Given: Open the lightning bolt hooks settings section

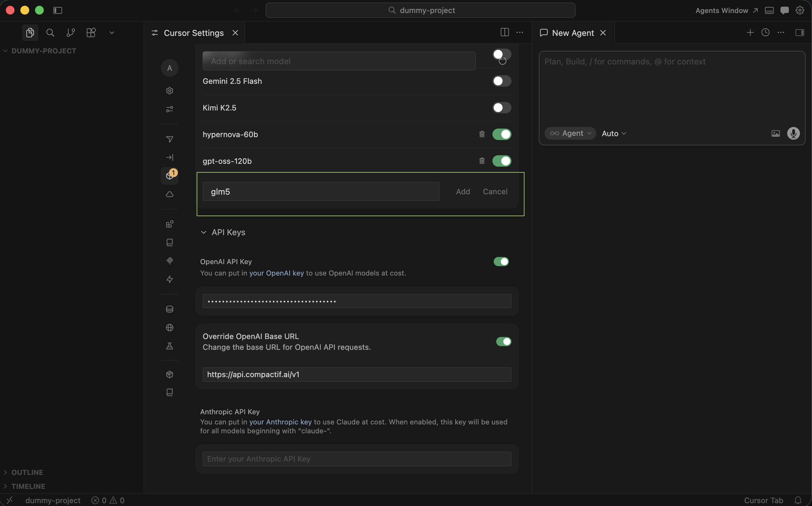Looking at the screenshot, I should pyautogui.click(x=169, y=279).
